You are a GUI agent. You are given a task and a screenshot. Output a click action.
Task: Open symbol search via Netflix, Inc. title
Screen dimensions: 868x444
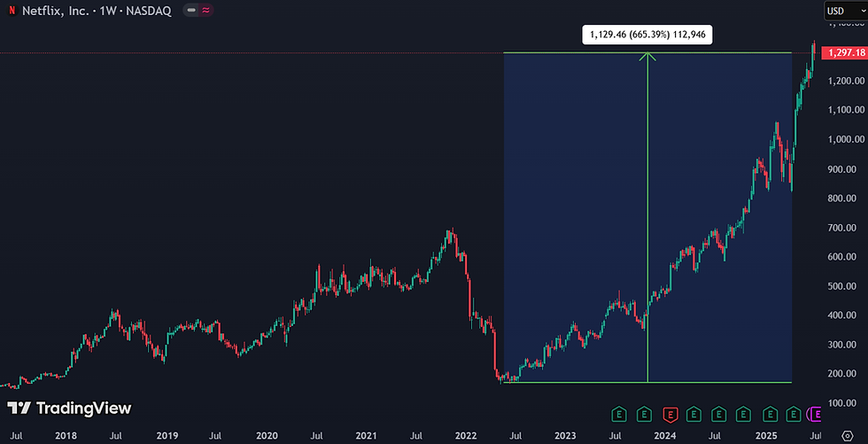(54, 10)
